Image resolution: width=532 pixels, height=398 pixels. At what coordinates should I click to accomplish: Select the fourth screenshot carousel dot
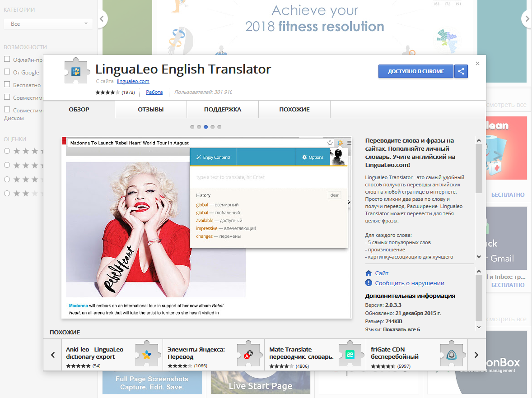point(212,127)
